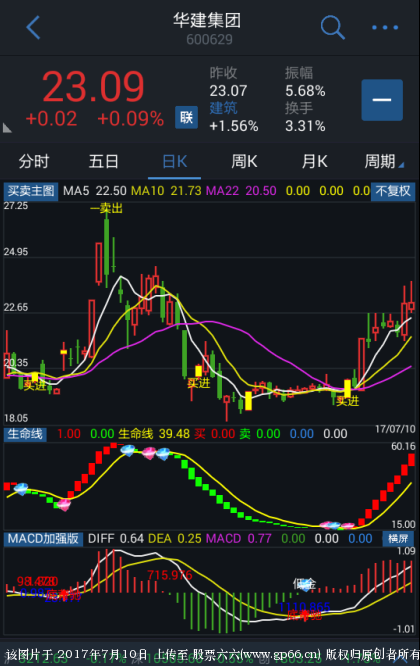Tap the blue 联 badge icon

coord(186,117)
